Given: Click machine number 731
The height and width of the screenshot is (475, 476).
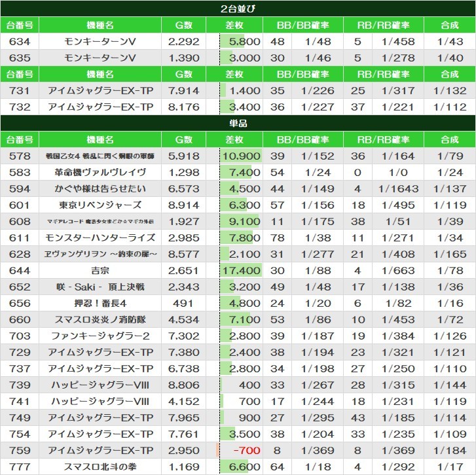Looking at the screenshot, I should [20, 91].
